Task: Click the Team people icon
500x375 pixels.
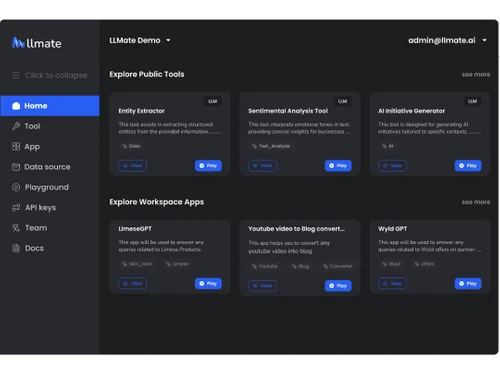Action: click(x=16, y=228)
